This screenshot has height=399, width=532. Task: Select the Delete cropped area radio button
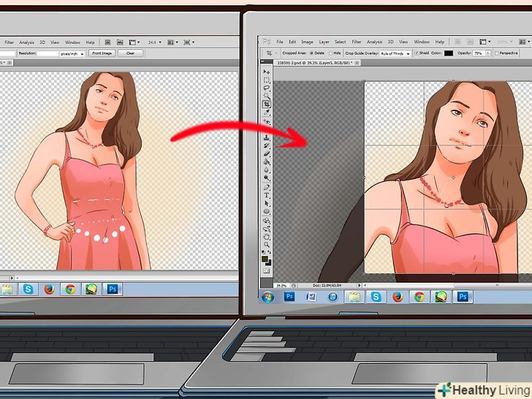[311, 53]
